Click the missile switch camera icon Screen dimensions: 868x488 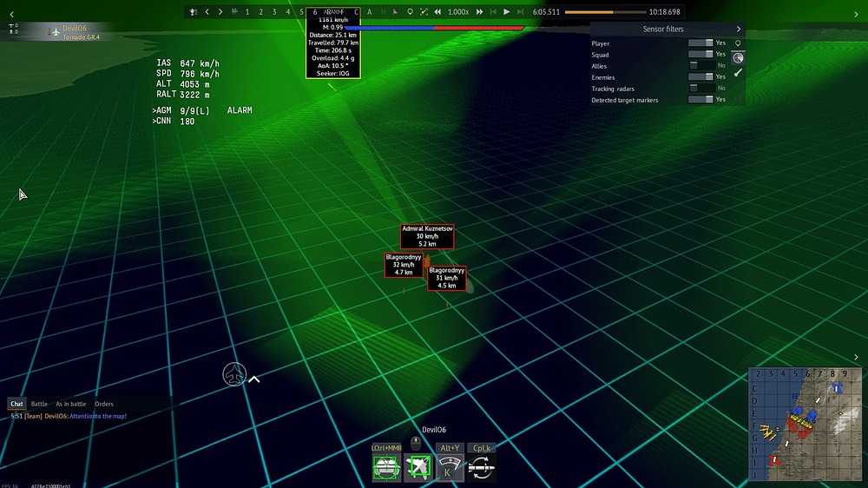(481, 467)
